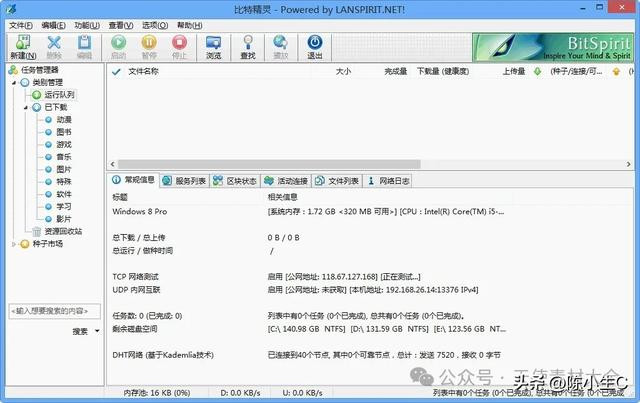
Task: Click the 搜索 search button
Action: tap(80, 332)
